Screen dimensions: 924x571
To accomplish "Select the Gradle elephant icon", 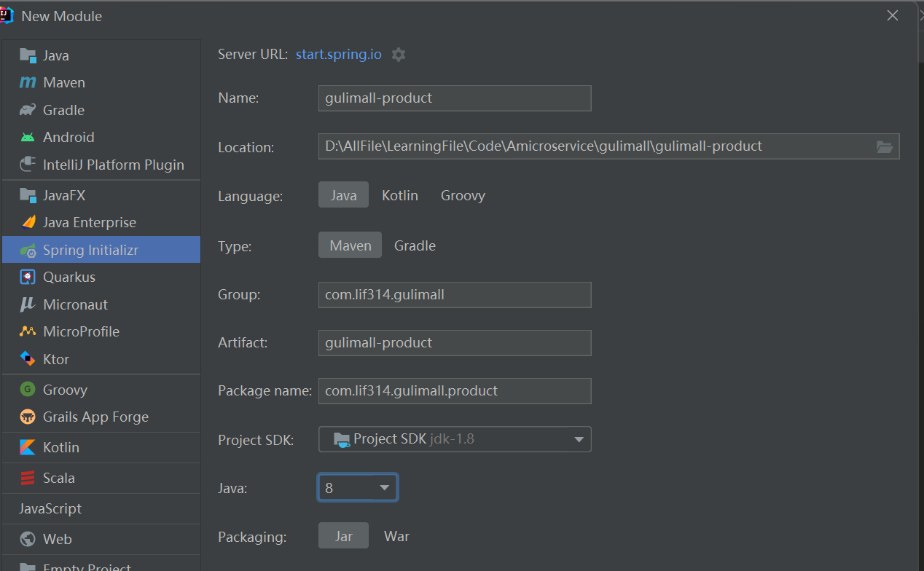I will [28, 110].
